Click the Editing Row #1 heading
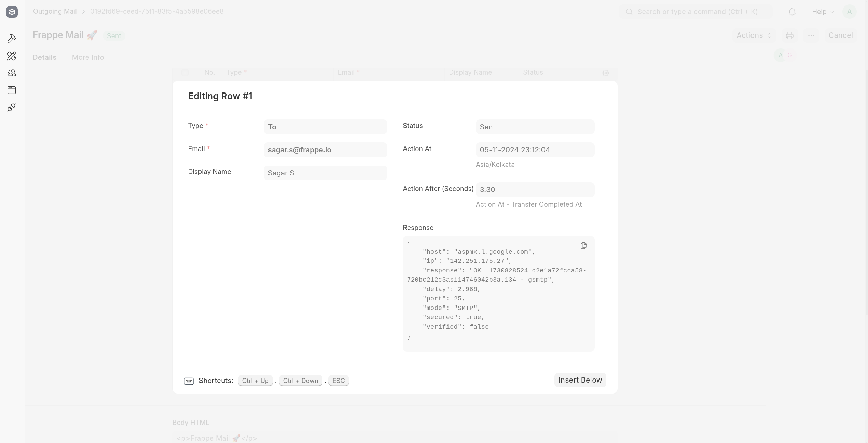Screen dimensions: 868x443 220,96
